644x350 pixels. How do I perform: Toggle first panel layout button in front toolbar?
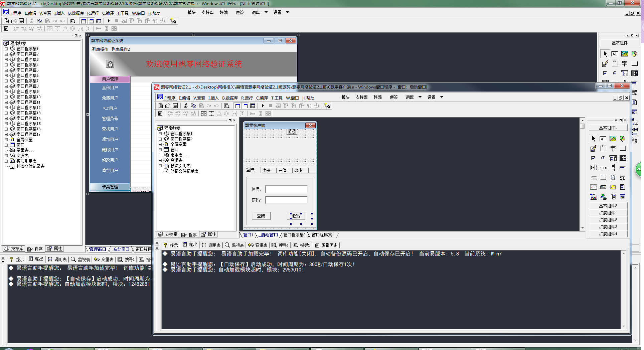237,106
